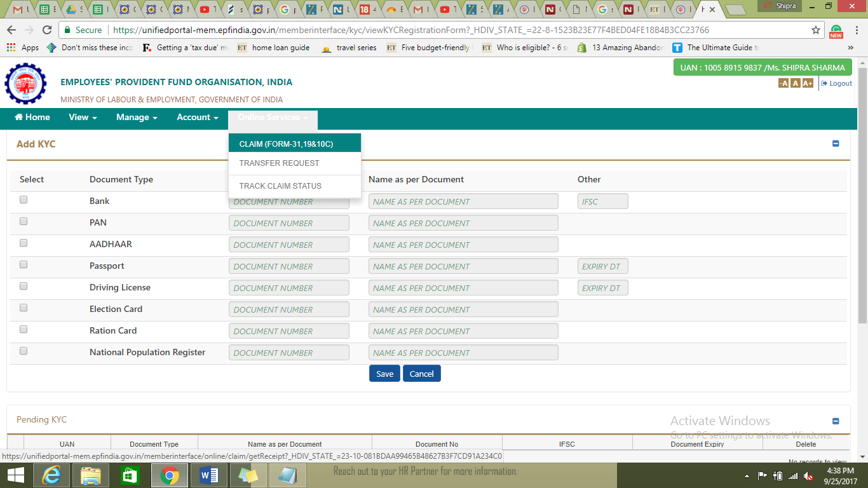This screenshot has height=488, width=868.
Task: Open Google Chrome from the taskbar
Action: click(x=169, y=475)
